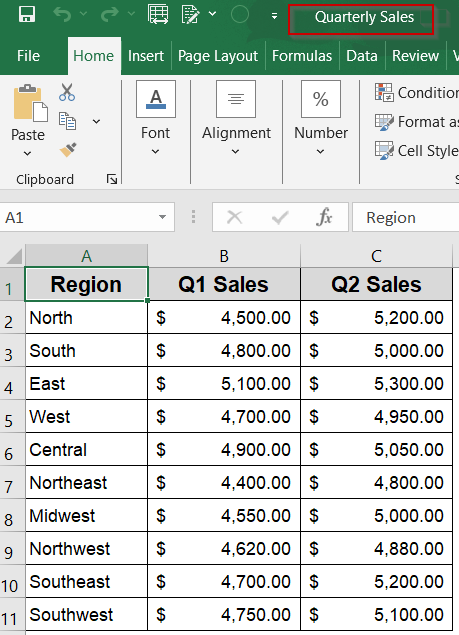Viewport: 459px width, 635px height.
Task: Open the File menu
Action: (28, 56)
